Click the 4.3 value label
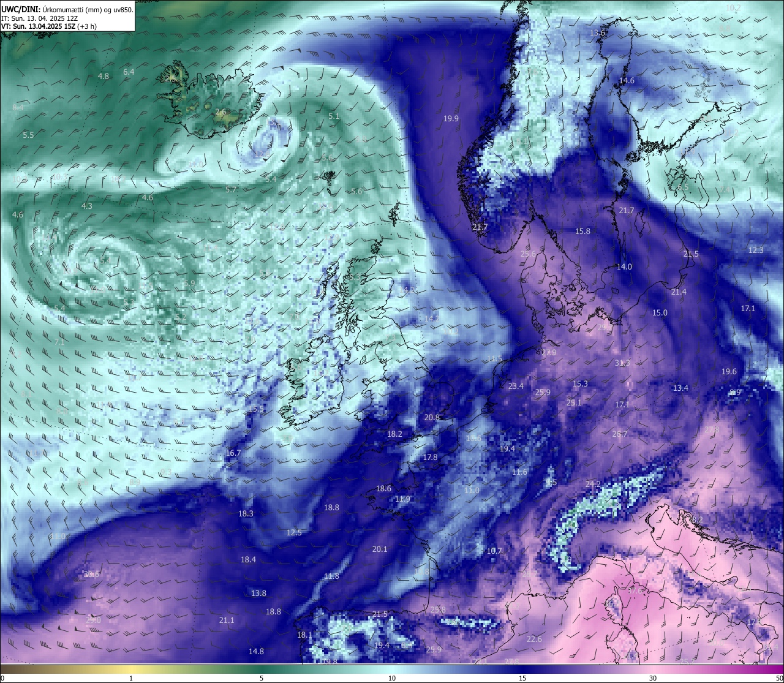 [86, 206]
